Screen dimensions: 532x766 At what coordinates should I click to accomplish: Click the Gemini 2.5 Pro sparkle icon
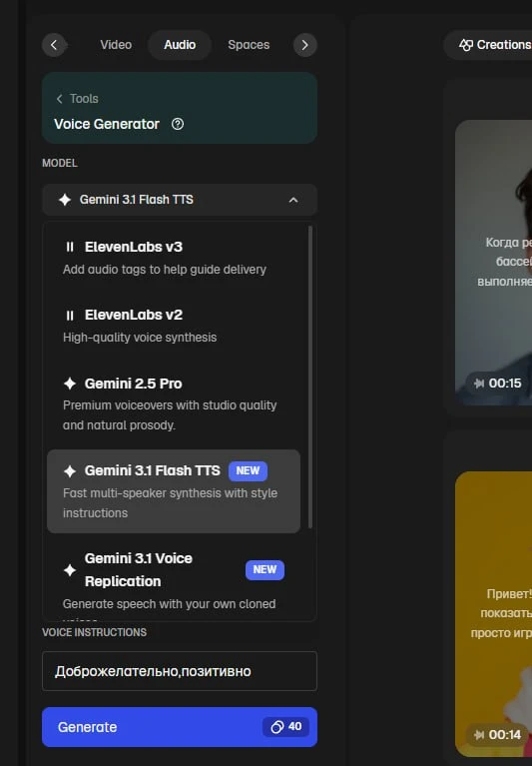70,383
